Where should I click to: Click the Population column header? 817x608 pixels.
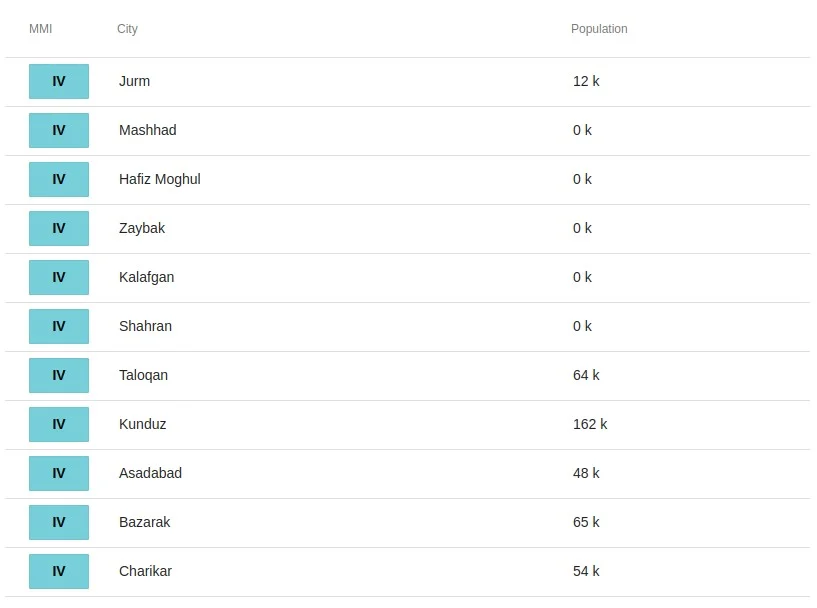(x=599, y=29)
